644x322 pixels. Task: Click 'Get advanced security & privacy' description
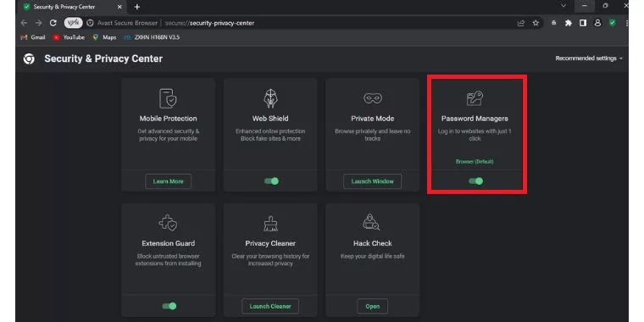coord(168,135)
